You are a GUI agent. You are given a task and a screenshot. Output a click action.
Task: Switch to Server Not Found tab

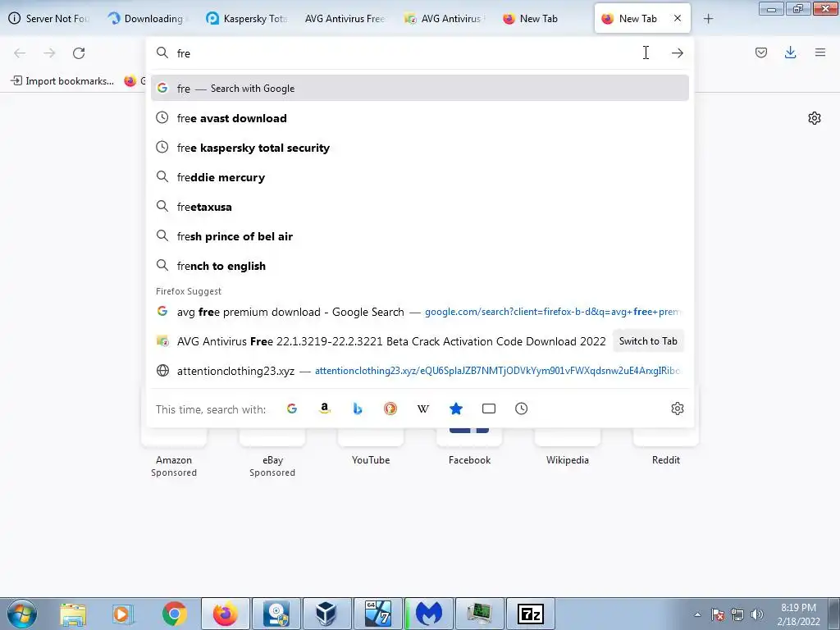point(49,19)
